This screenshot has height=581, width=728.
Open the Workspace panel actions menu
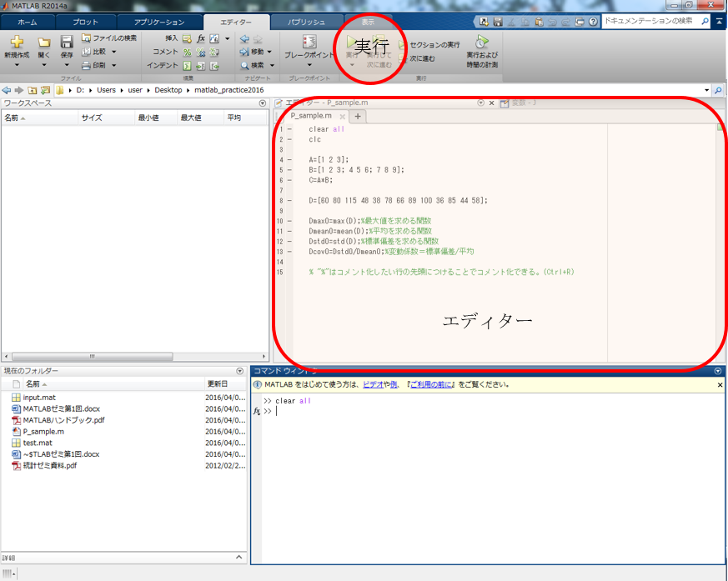click(263, 103)
